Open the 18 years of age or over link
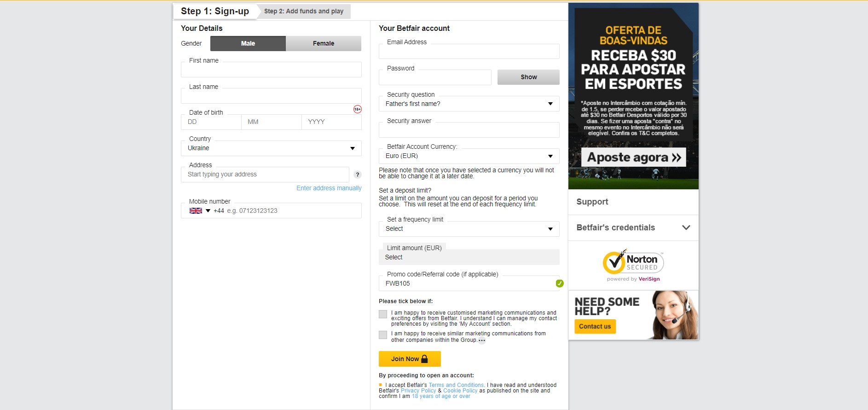This screenshot has width=868, height=410. tap(441, 396)
